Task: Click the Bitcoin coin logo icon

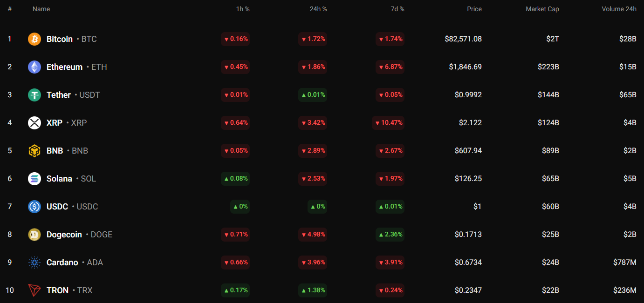Action: pos(34,39)
